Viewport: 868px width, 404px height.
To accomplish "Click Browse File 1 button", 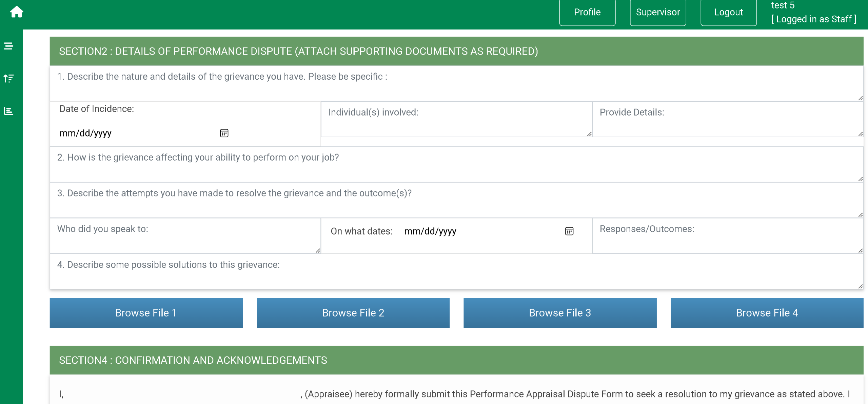I will (146, 313).
